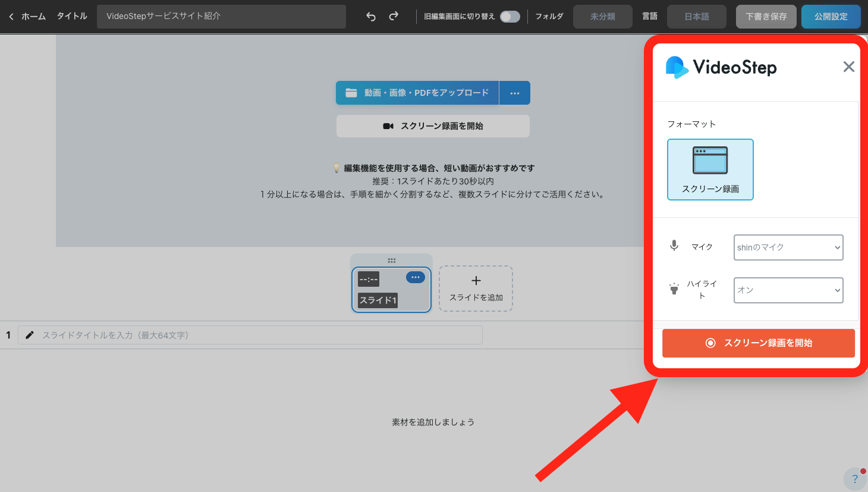The width and height of the screenshot is (868, 492).
Task: Edit the VideoStepサービスサイト紹介 title field
Action: click(221, 17)
